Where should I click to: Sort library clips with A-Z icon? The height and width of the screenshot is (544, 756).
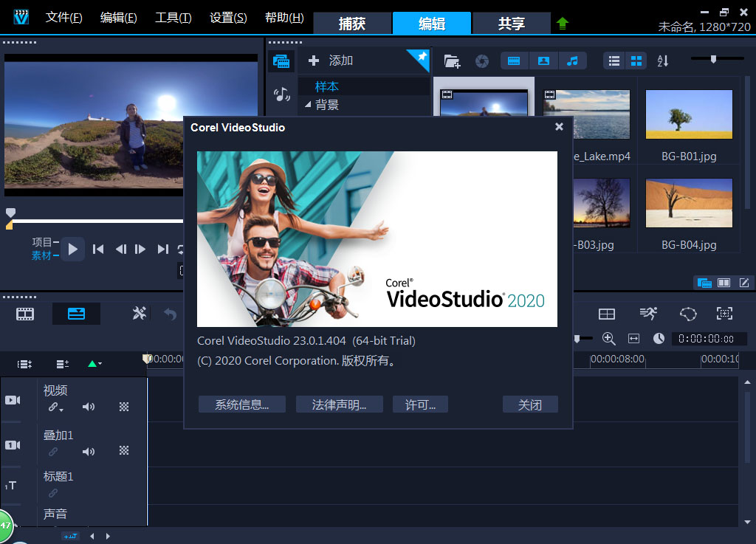coord(662,61)
